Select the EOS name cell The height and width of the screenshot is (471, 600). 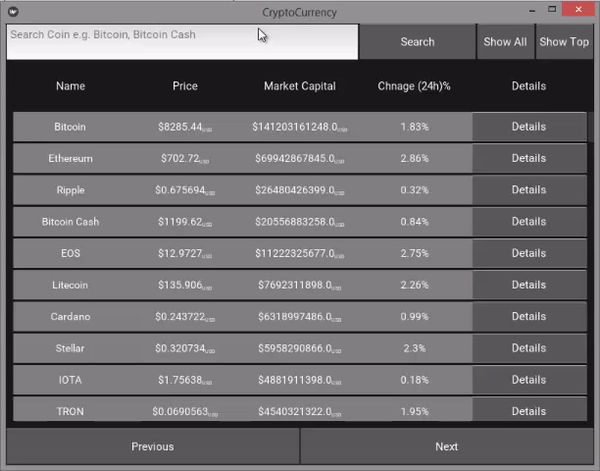pos(70,253)
